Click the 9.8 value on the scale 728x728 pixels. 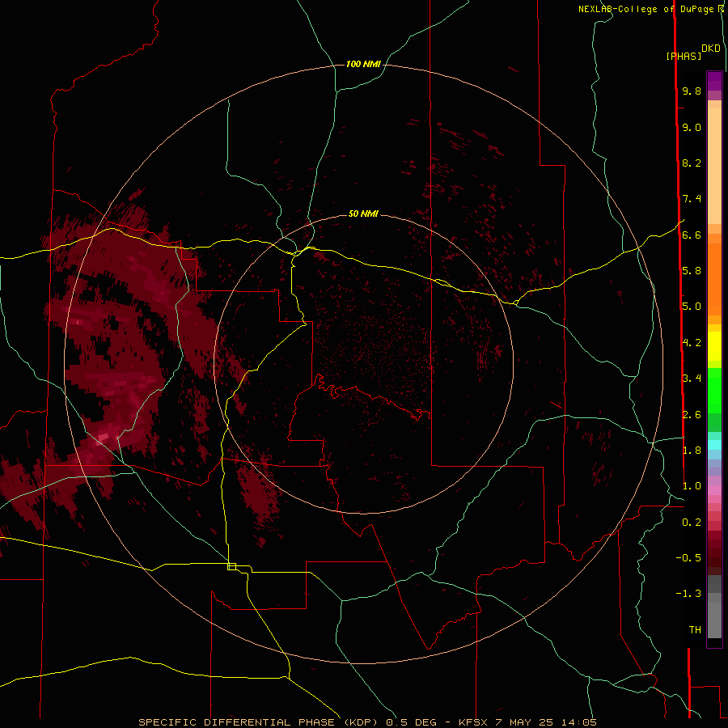(692, 91)
